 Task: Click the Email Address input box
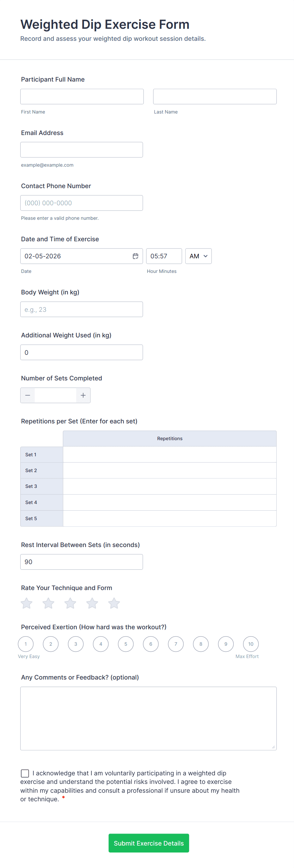tap(82, 150)
